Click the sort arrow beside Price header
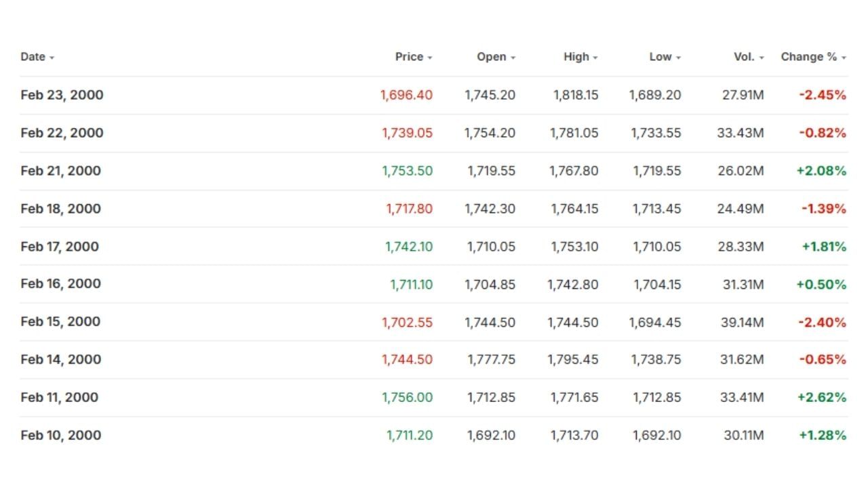The image size is (868, 488). pyautogui.click(x=430, y=58)
